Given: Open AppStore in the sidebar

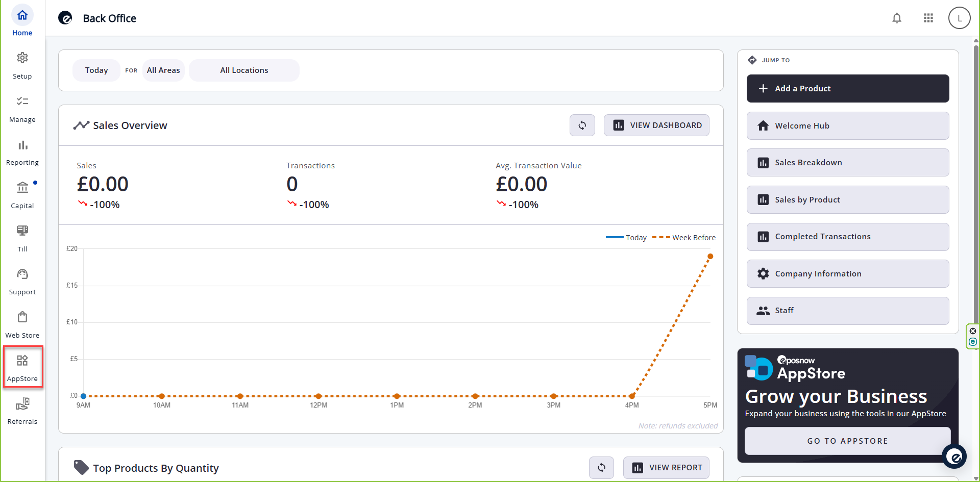Looking at the screenshot, I should pos(22,368).
